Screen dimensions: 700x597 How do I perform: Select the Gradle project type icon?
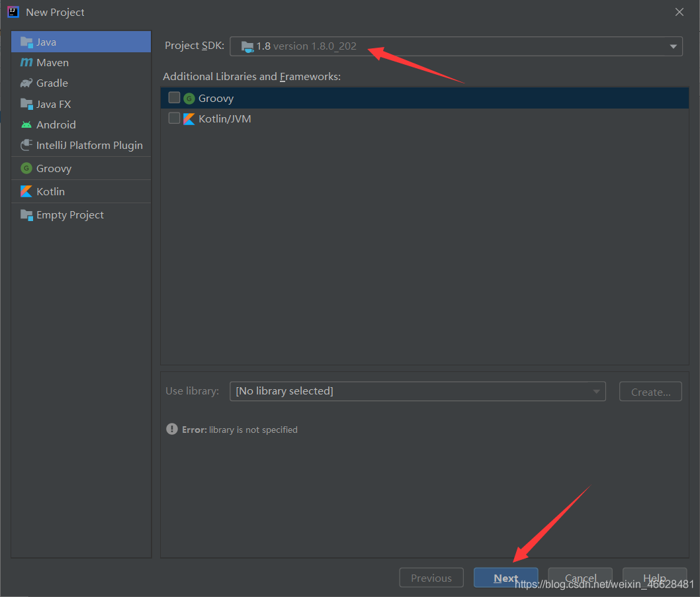(27, 83)
